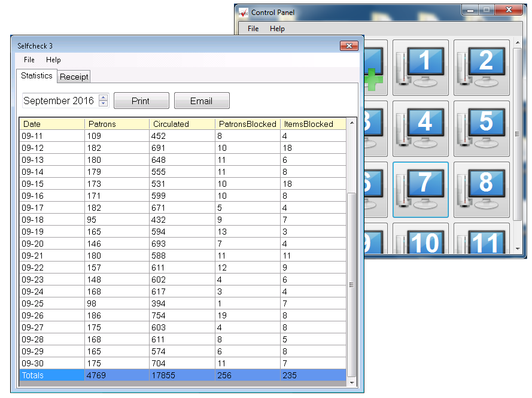Screen dimensions: 532x398
Task: Select the 09-11 date row
Action: (x=183, y=136)
